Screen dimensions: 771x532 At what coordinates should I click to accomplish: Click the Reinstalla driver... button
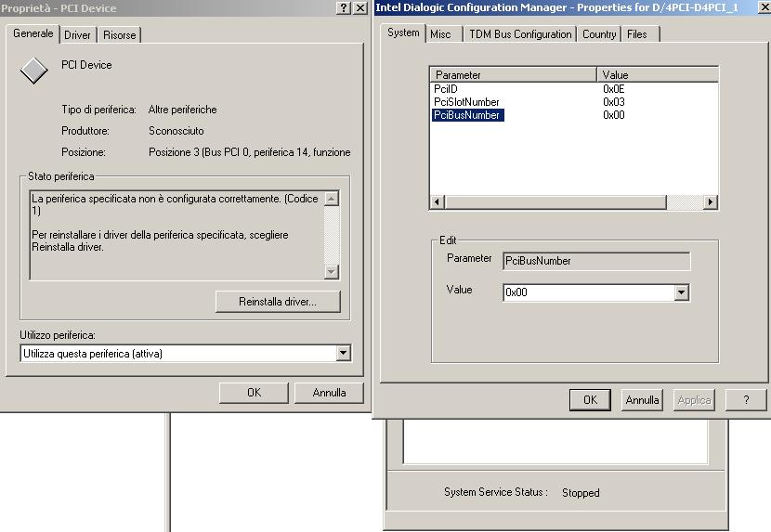(278, 302)
